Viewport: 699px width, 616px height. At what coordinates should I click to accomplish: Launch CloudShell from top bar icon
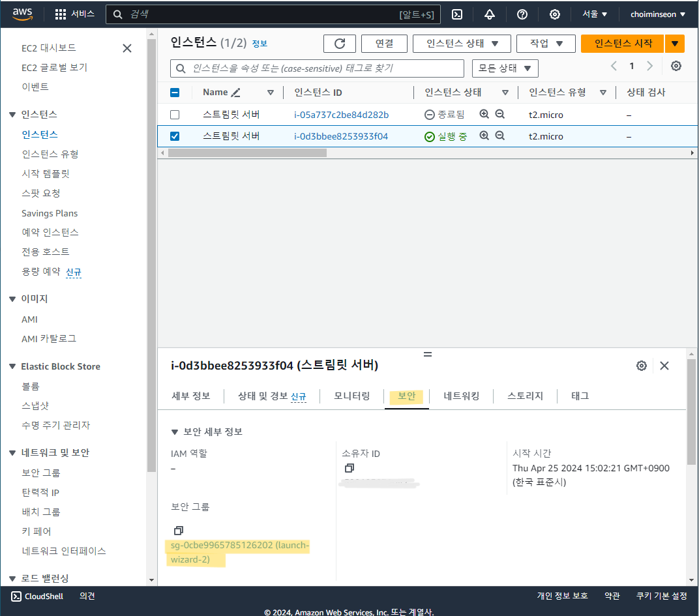(x=457, y=14)
